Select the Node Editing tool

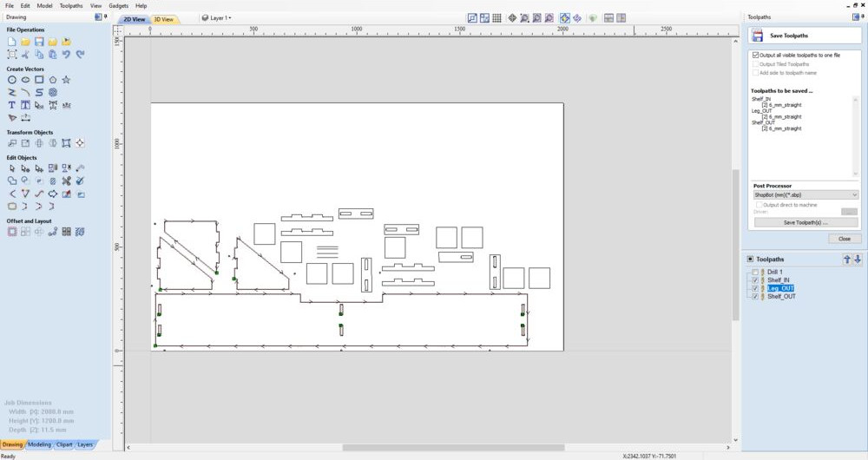25,168
